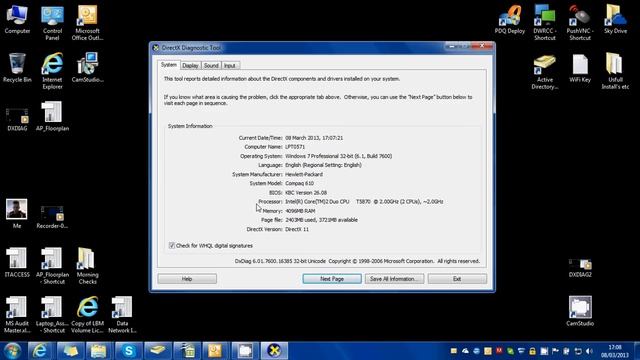640x360 pixels.
Task: Click the Help button
Action: pos(187,279)
